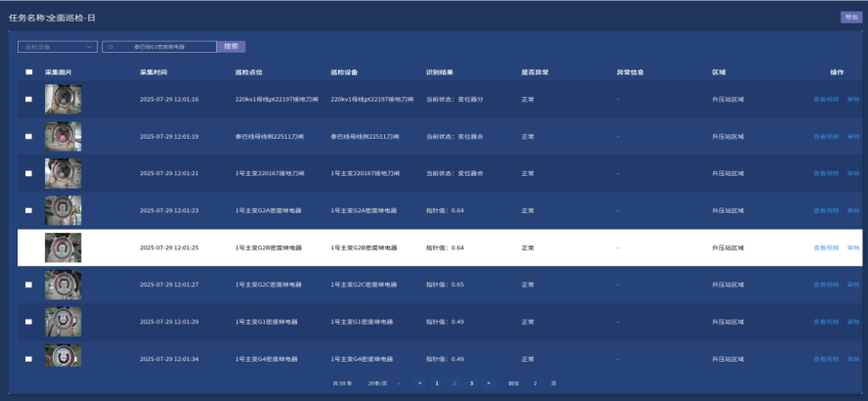Click 查看视频 for the 12:01:19 row
This screenshot has width=868, height=401.
826,137
